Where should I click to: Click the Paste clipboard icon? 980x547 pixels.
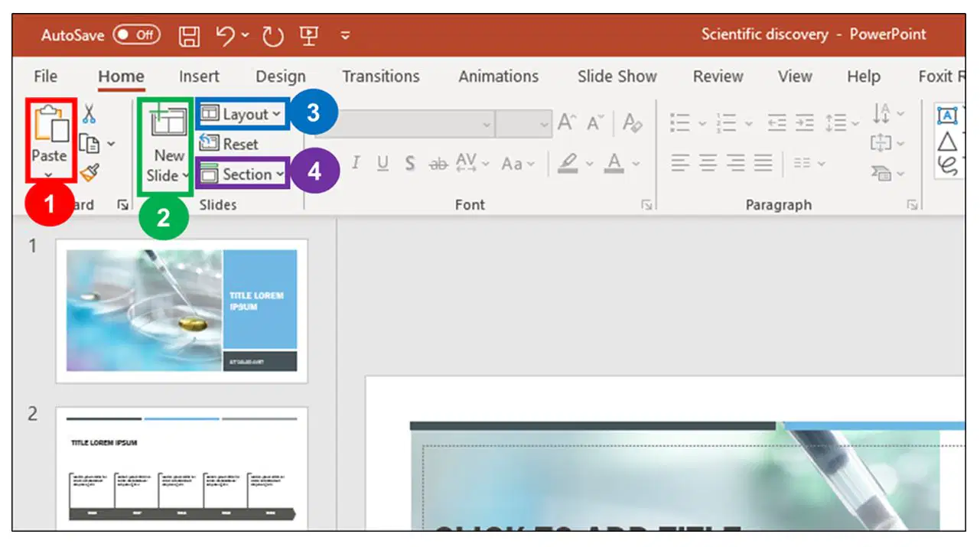point(51,122)
